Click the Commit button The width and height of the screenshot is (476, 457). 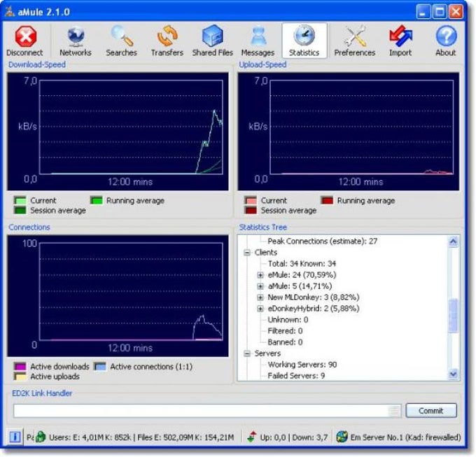(x=431, y=411)
